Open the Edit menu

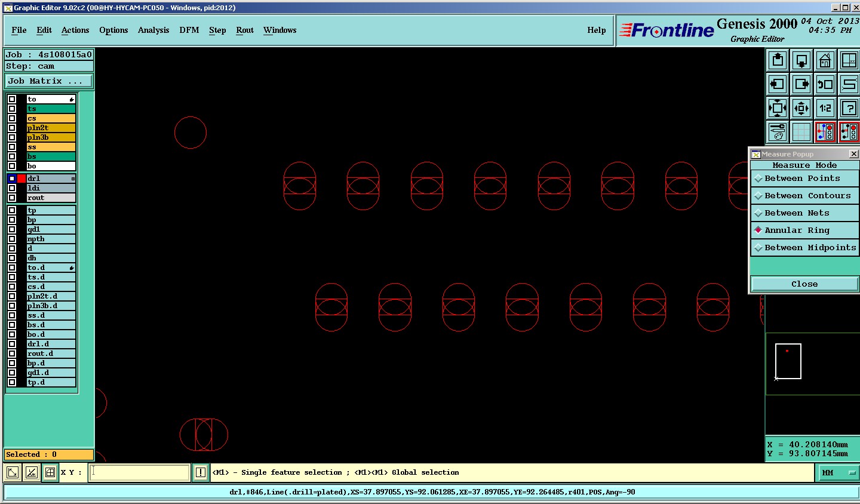44,30
